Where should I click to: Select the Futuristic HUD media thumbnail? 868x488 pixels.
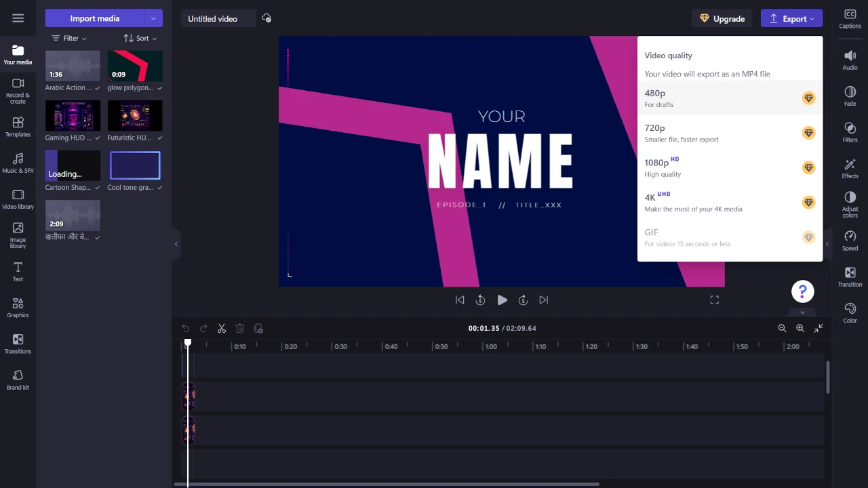(135, 116)
